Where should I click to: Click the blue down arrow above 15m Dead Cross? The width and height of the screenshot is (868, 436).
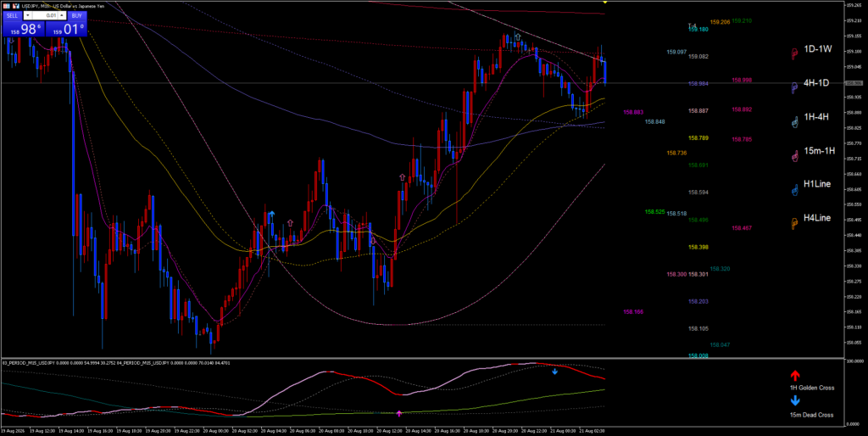(795, 400)
